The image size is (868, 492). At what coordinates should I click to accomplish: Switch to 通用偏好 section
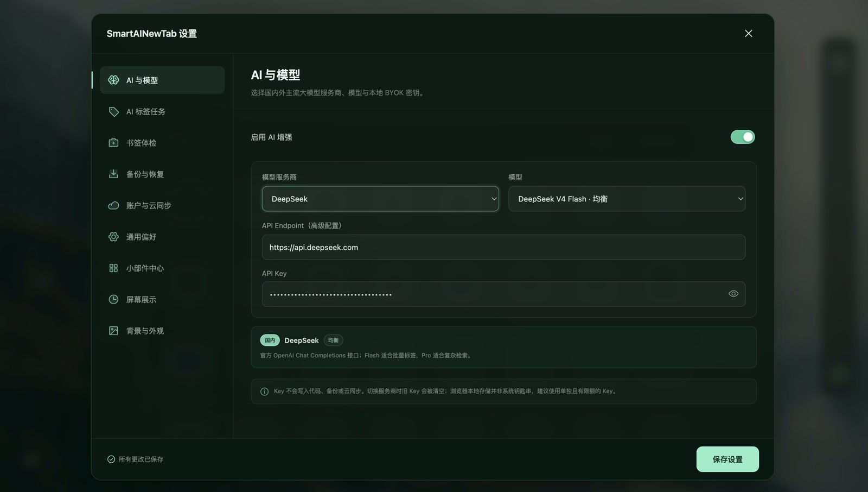[x=162, y=237]
